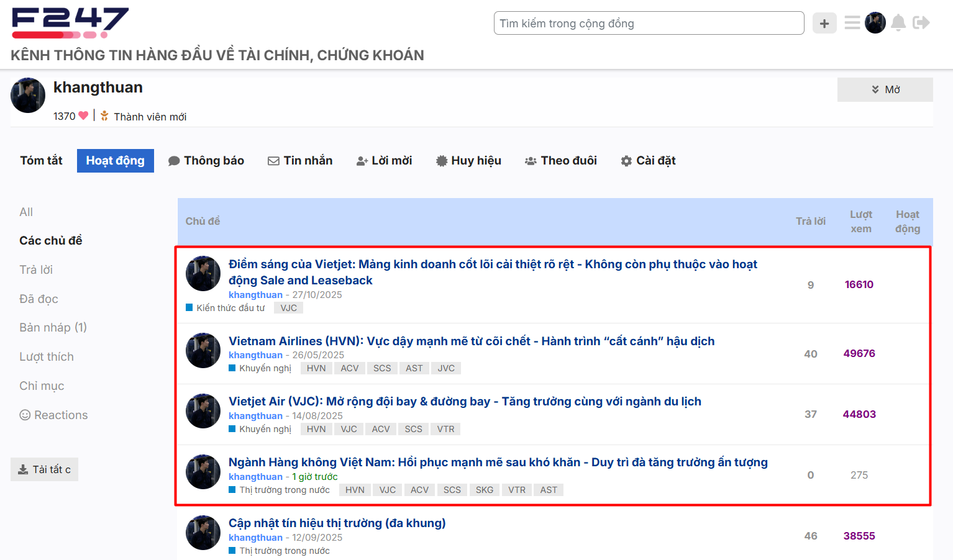
Task: Select Các chủ đề in sidebar
Action: (x=51, y=241)
